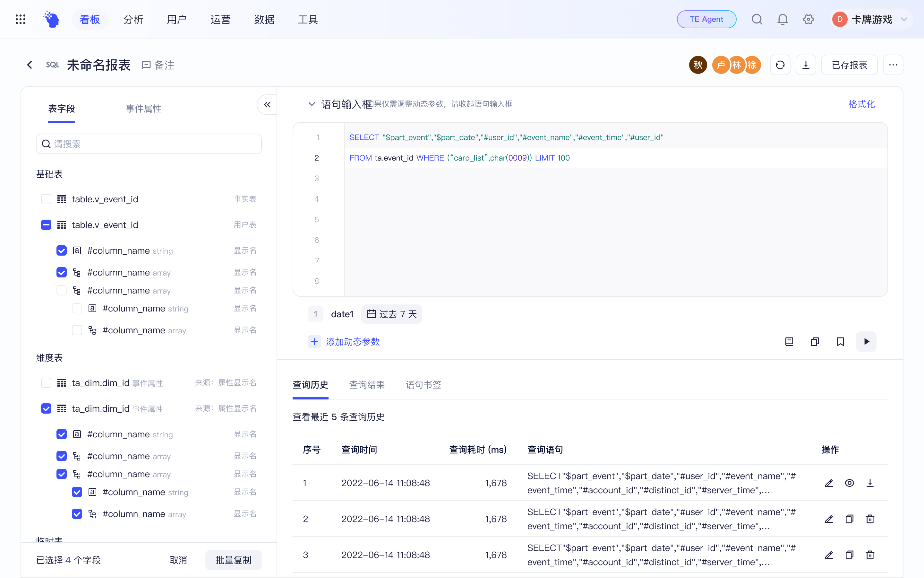The height and width of the screenshot is (578, 924).
Task: Open the more options ellipsis button
Action: pyautogui.click(x=893, y=65)
